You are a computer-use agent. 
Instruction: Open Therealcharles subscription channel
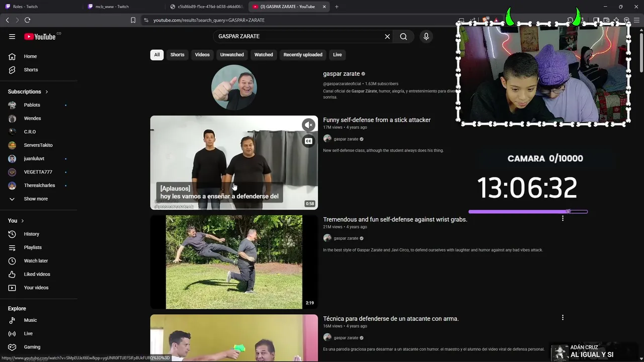click(39, 186)
